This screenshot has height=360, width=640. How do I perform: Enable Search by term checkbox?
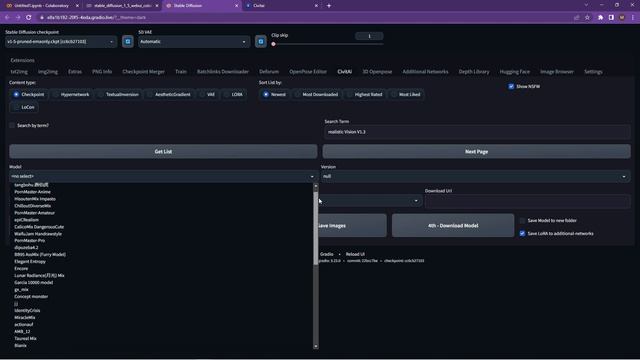(12, 125)
